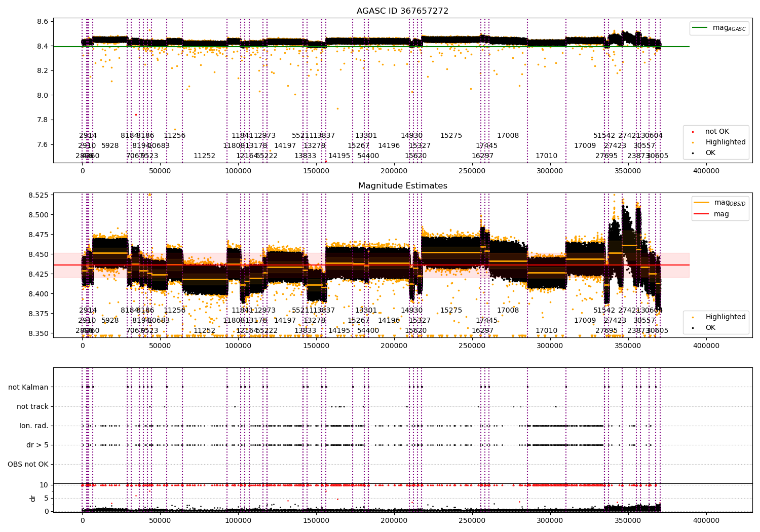This screenshot has width=760, height=532.
Task: Click the 200000 x-tick label in bottom panel
Action: click(x=394, y=521)
